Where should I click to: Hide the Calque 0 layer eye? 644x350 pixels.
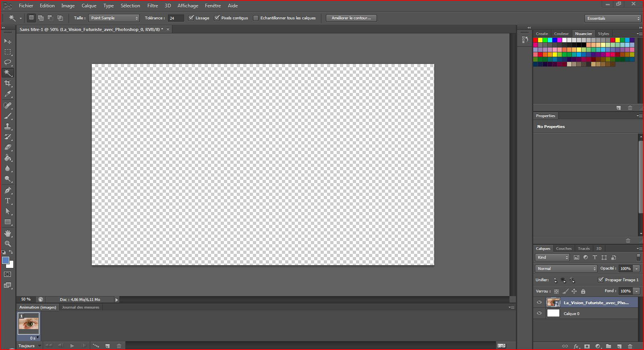539,313
